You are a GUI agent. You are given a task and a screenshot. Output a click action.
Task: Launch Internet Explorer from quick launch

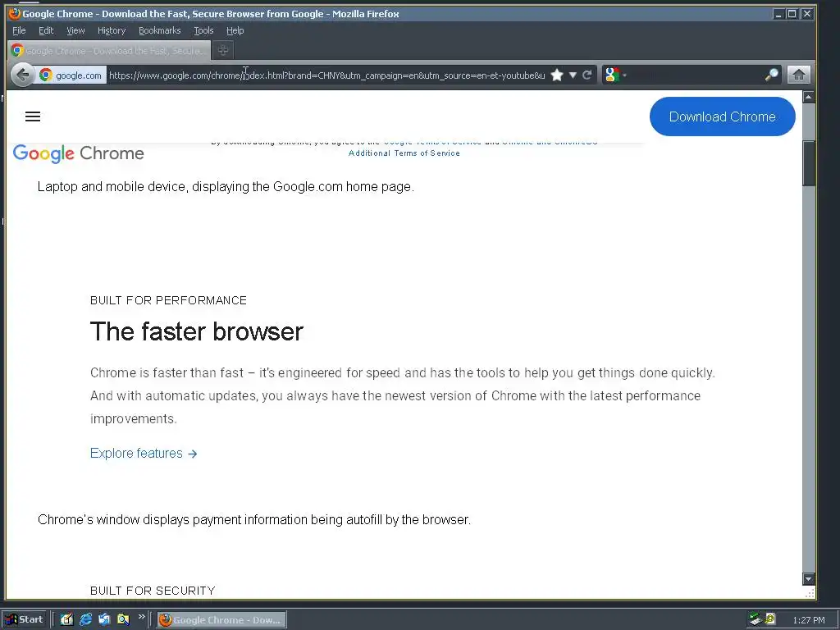[85, 620]
